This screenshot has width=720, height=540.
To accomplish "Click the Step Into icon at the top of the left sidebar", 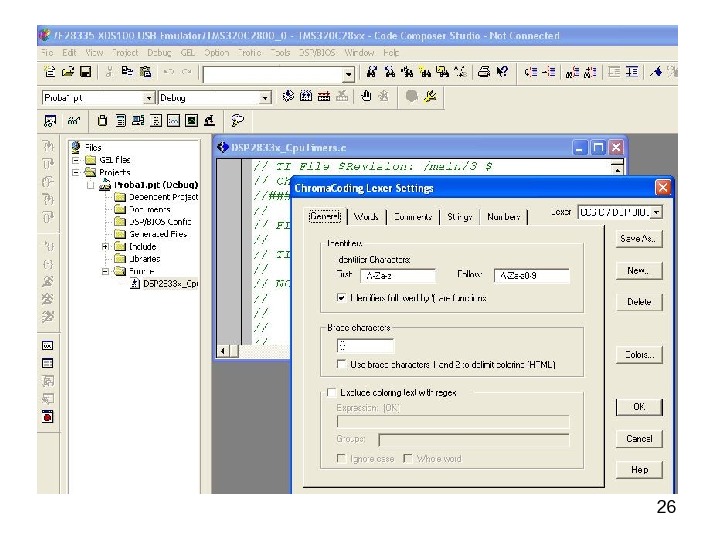I will (48, 146).
